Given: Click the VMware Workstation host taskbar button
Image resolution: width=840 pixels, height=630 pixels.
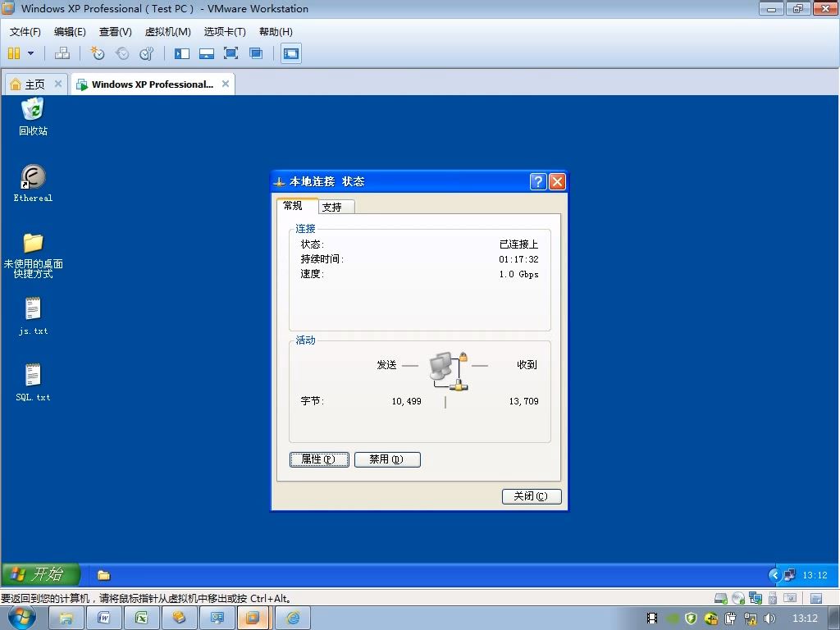Looking at the screenshot, I should click(x=254, y=619).
